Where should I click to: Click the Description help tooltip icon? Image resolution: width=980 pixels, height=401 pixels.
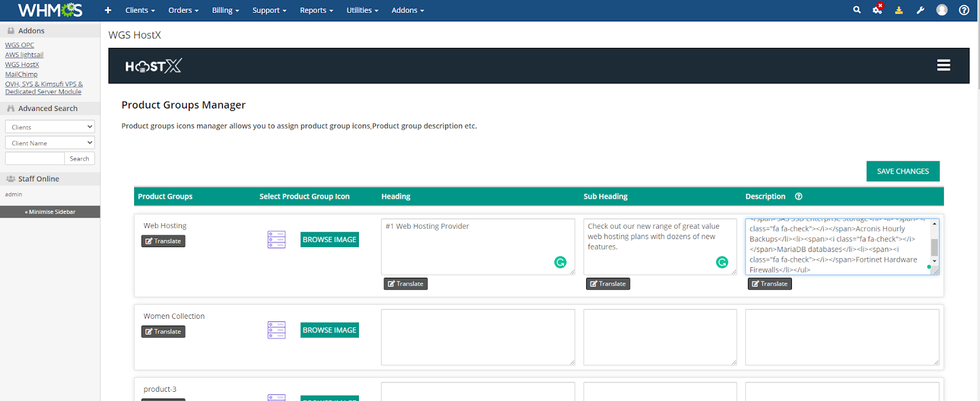(x=799, y=196)
